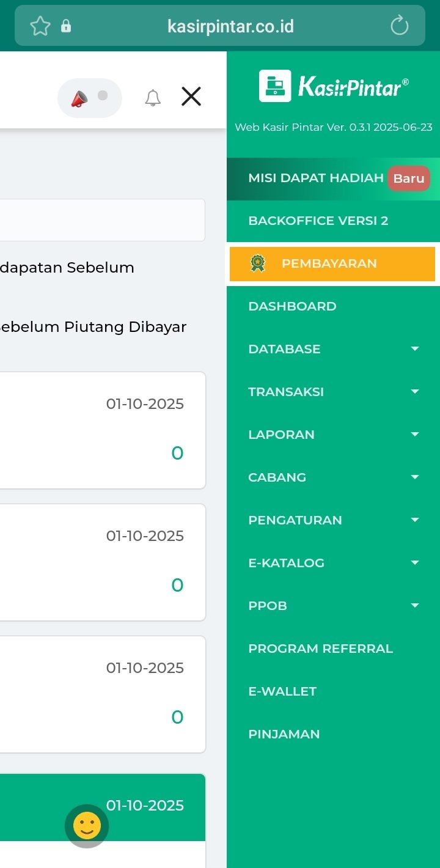This screenshot has width=440, height=868.
Task: Go to Program Referral
Action: pyautogui.click(x=320, y=649)
